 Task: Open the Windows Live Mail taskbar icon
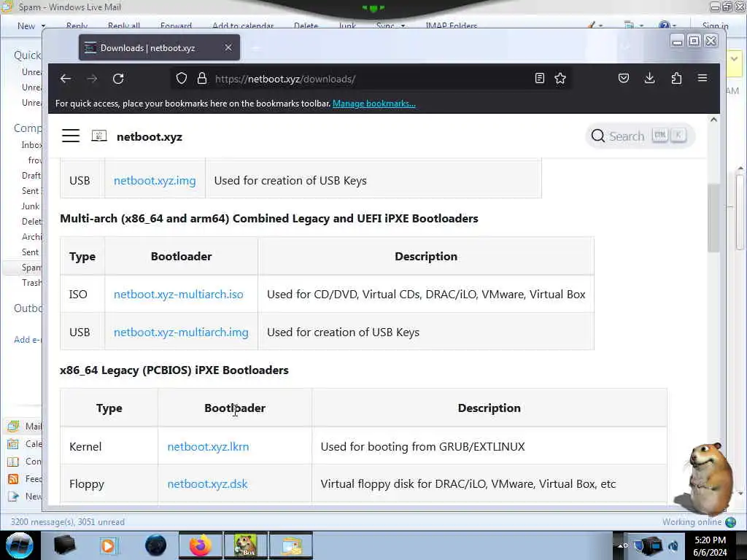coord(291,545)
